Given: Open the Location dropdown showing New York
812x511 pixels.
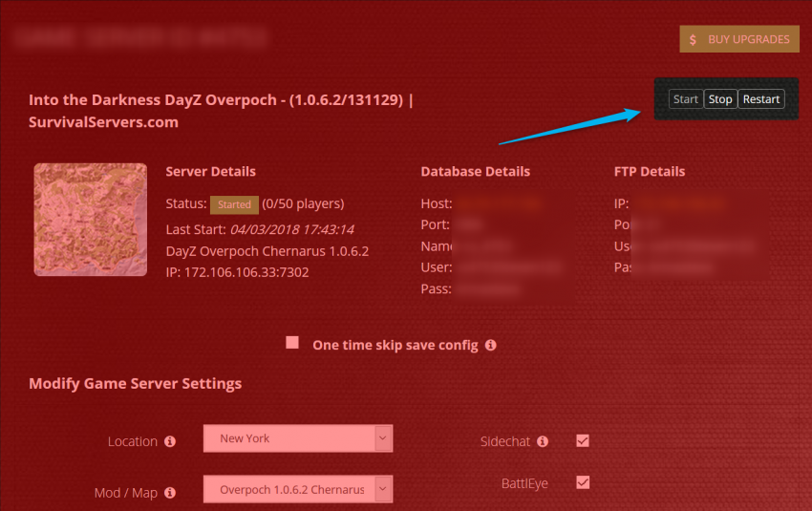Looking at the screenshot, I should click(298, 438).
